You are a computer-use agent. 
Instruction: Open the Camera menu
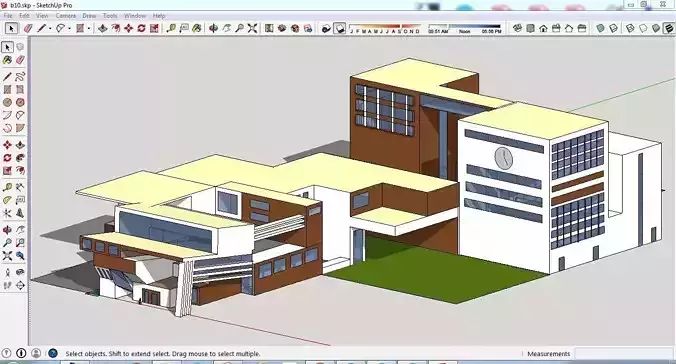pyautogui.click(x=66, y=16)
